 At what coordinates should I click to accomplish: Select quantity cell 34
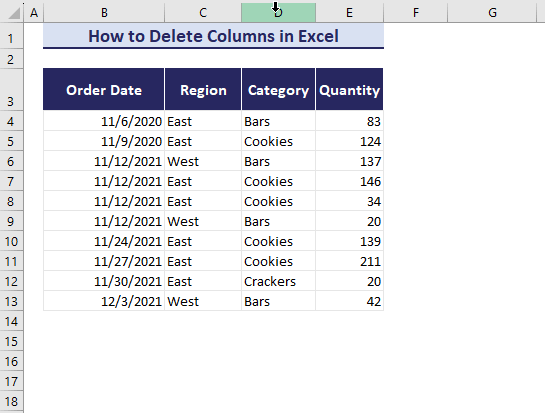[x=349, y=201]
